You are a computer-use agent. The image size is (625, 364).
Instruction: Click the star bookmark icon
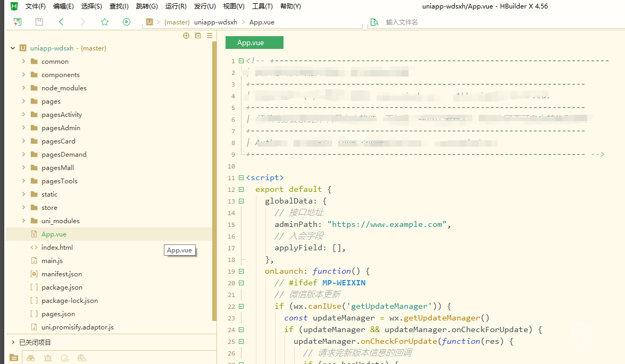pos(104,22)
